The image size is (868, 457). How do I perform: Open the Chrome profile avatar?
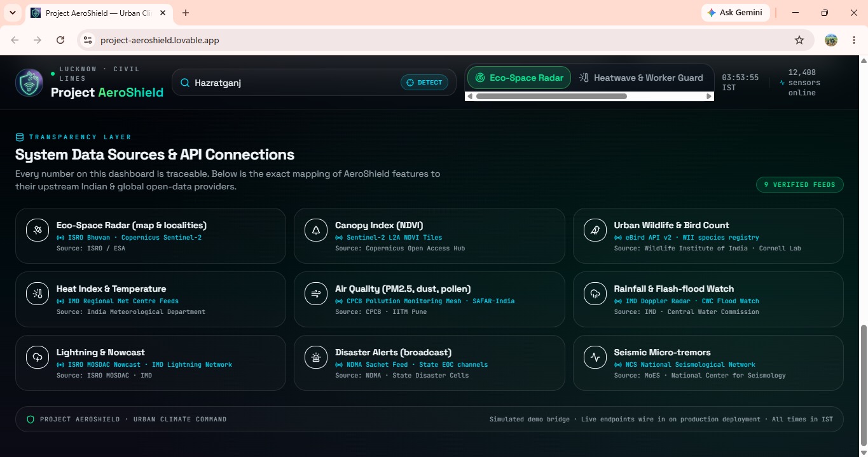831,40
